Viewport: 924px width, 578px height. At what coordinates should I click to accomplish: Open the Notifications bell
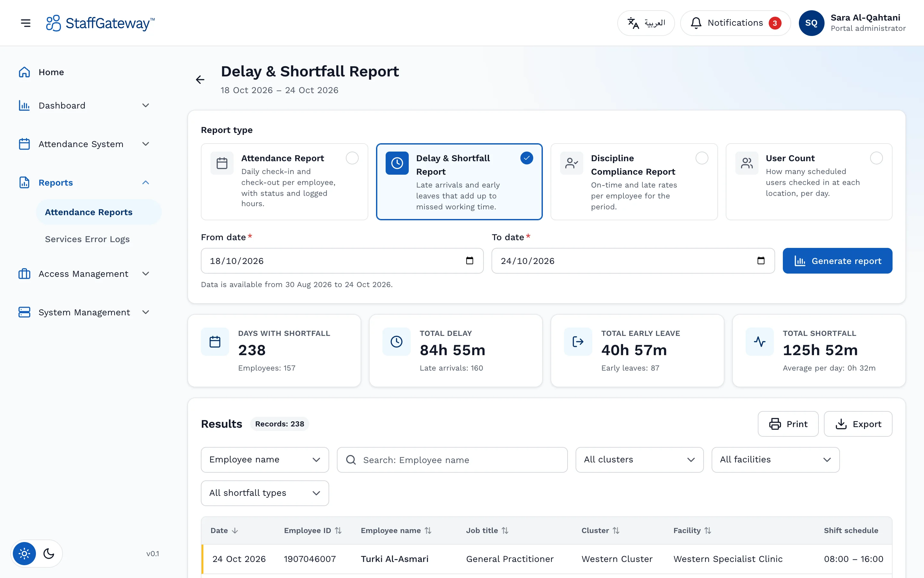(x=735, y=23)
